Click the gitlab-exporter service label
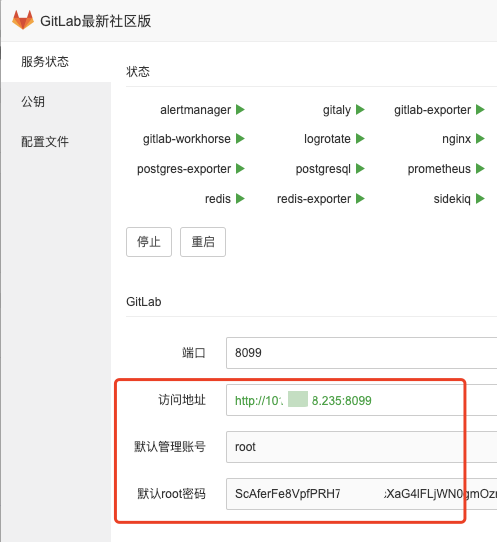The width and height of the screenshot is (497, 542). tap(432, 110)
